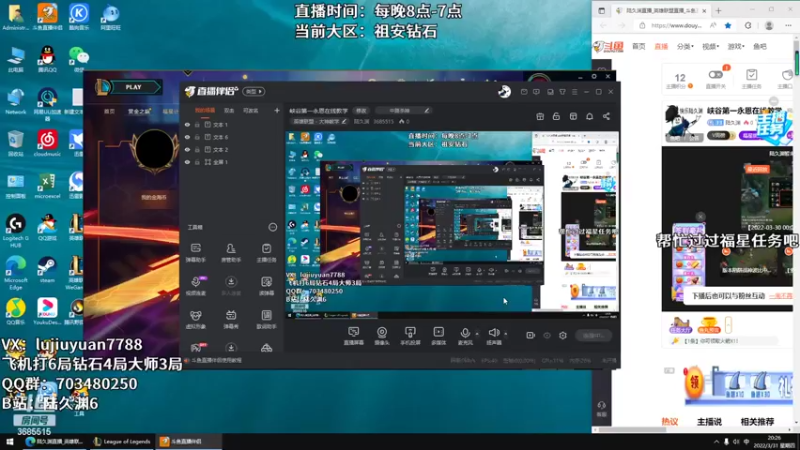
Task: Expand the speaker options arrow
Action: (506, 334)
